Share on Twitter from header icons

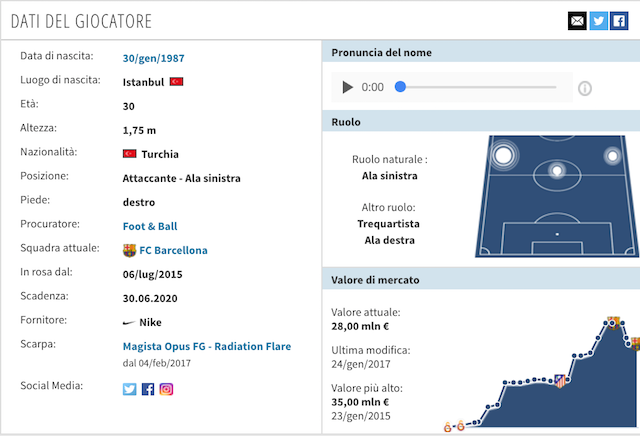click(x=598, y=21)
